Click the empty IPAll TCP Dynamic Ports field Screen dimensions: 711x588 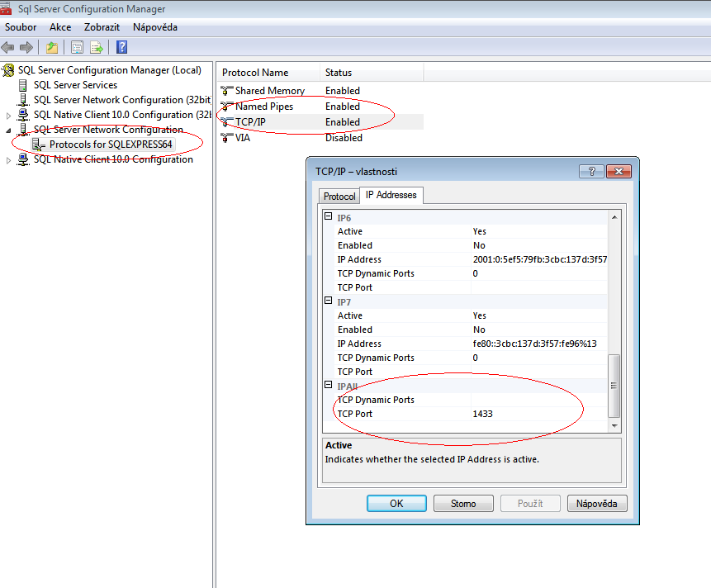[x=538, y=400]
